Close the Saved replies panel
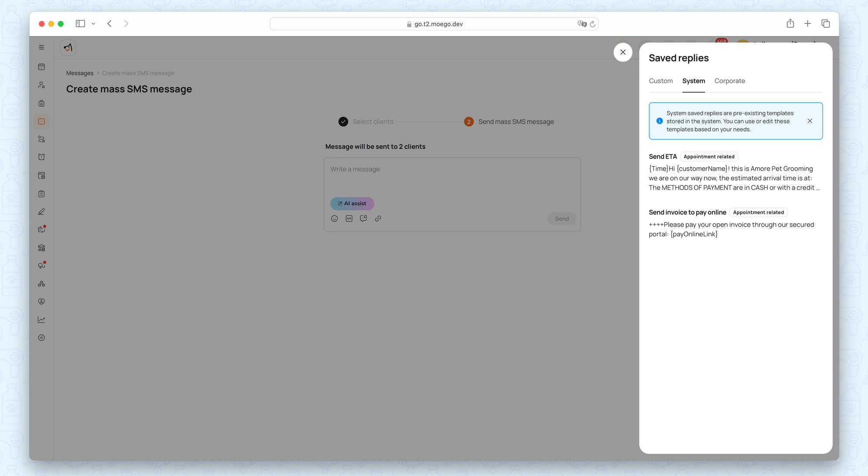The height and width of the screenshot is (476, 868). [x=623, y=52]
